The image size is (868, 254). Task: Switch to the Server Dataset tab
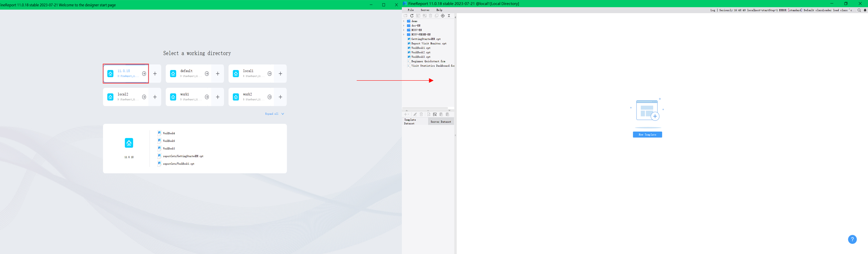[441, 122]
